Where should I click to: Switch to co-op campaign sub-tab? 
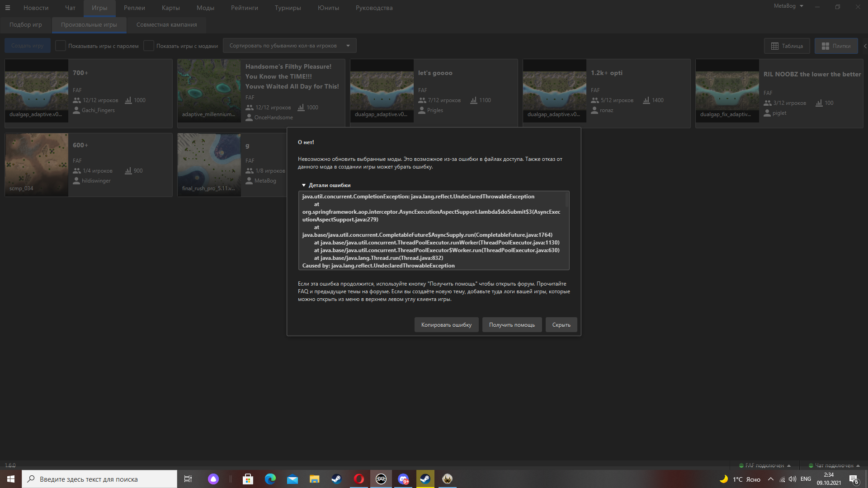tap(167, 25)
